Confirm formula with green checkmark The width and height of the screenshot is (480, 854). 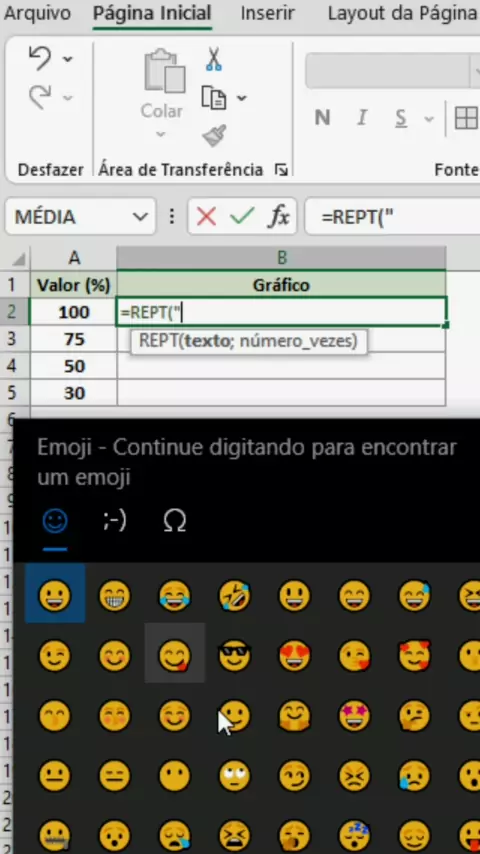(x=242, y=217)
